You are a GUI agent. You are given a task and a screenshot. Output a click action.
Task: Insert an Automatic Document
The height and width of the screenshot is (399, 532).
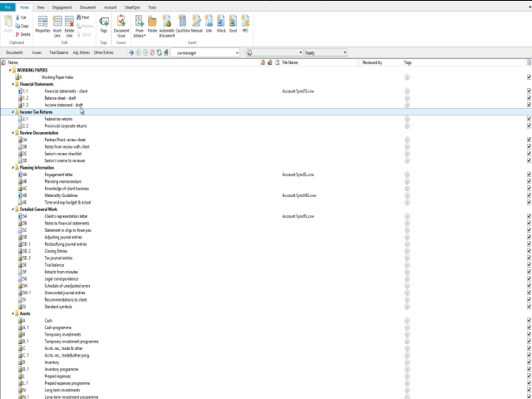[167, 26]
